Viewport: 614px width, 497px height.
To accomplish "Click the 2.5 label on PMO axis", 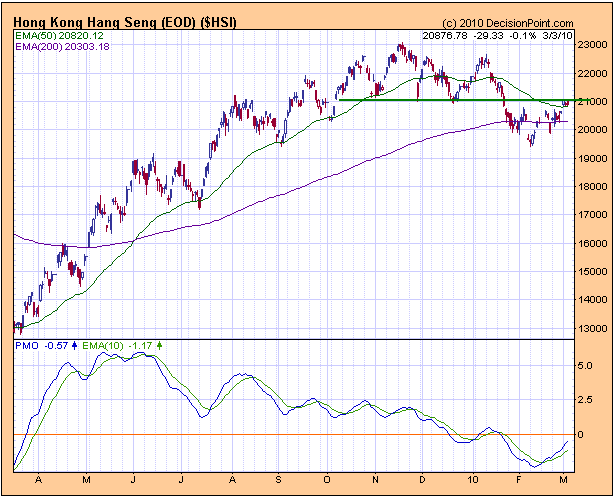I will (586, 401).
